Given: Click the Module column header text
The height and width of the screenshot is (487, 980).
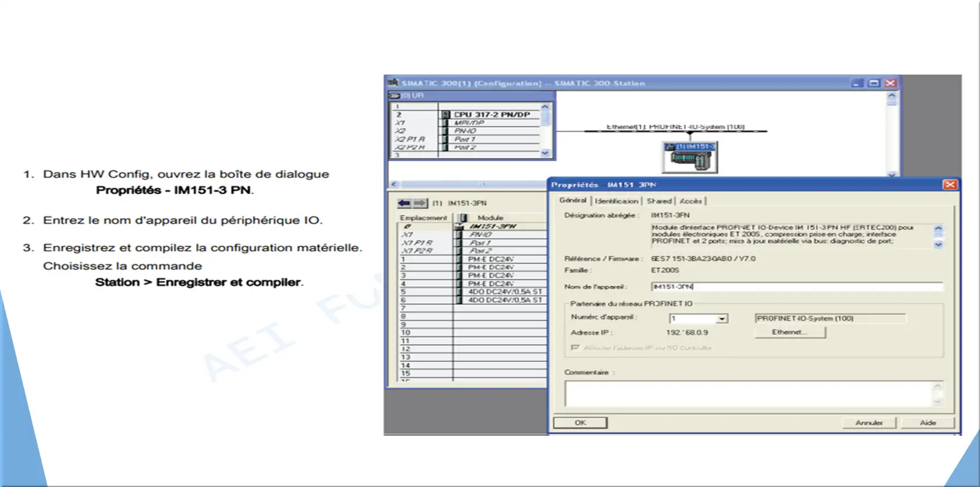Looking at the screenshot, I should click(x=491, y=218).
